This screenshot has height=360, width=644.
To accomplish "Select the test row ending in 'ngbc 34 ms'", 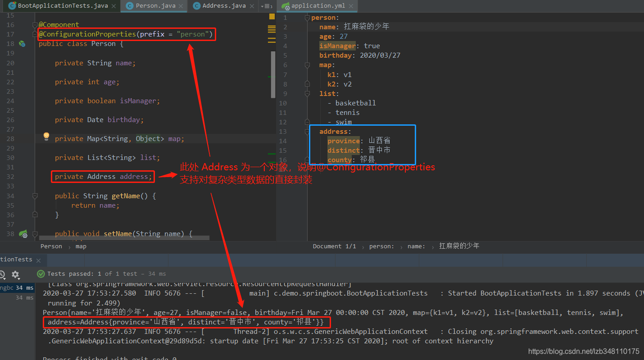I will pyautogui.click(x=17, y=288).
